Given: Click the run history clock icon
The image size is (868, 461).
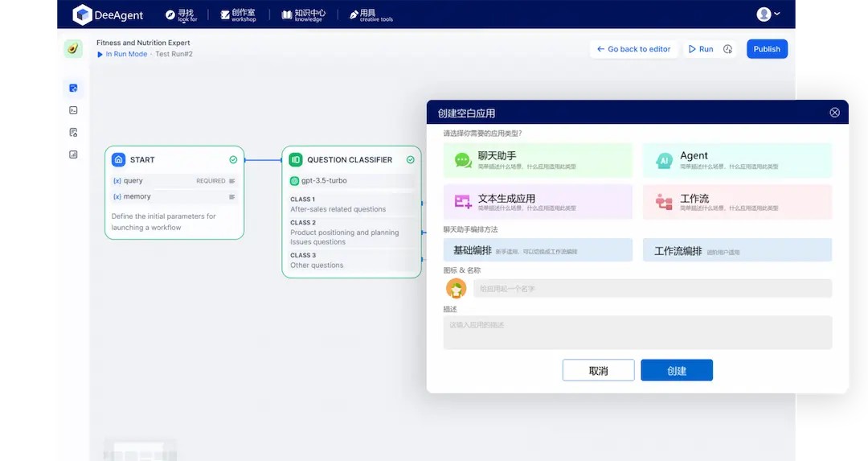Looking at the screenshot, I should click(x=727, y=49).
